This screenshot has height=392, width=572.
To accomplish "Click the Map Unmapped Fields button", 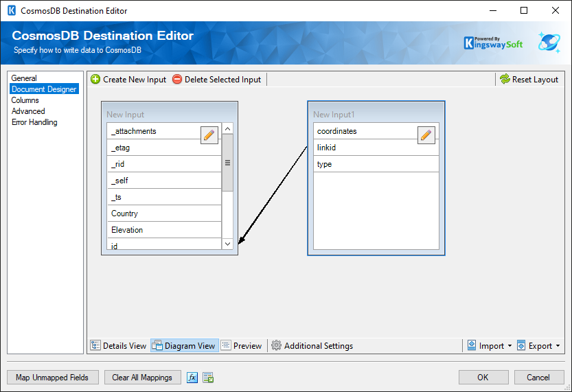I will click(52, 378).
